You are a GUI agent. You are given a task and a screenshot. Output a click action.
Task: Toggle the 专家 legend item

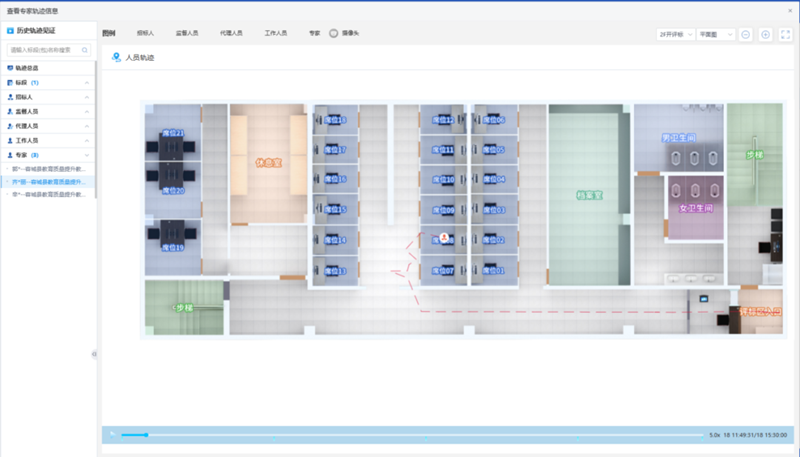[x=315, y=33]
